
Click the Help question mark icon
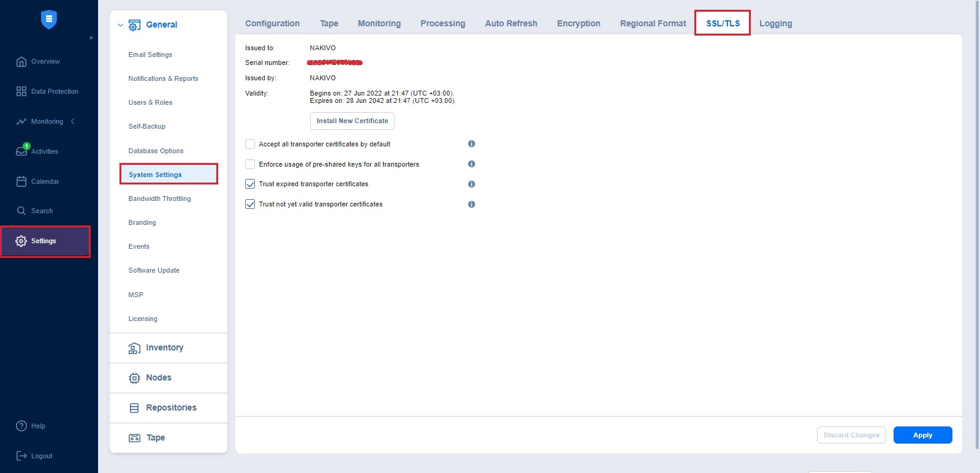pyautogui.click(x=21, y=426)
